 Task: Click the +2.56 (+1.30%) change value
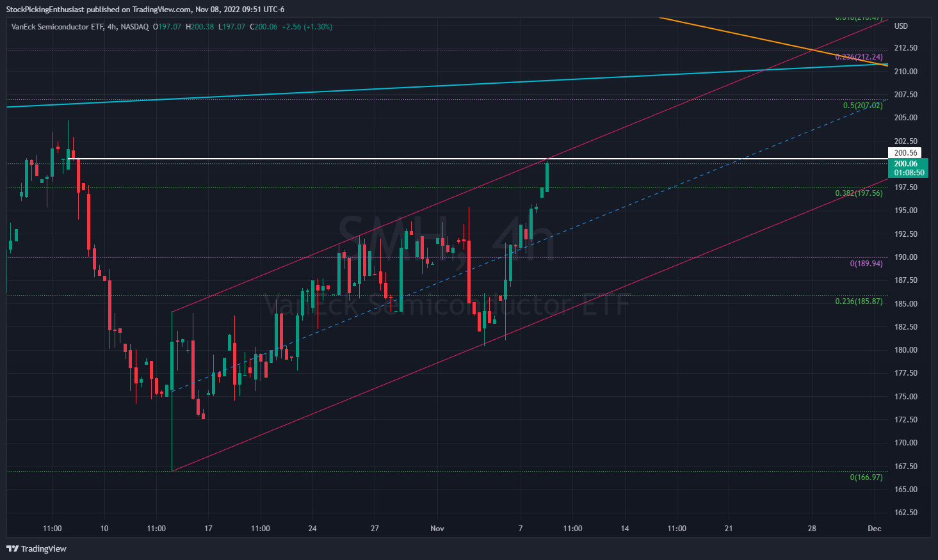click(307, 27)
